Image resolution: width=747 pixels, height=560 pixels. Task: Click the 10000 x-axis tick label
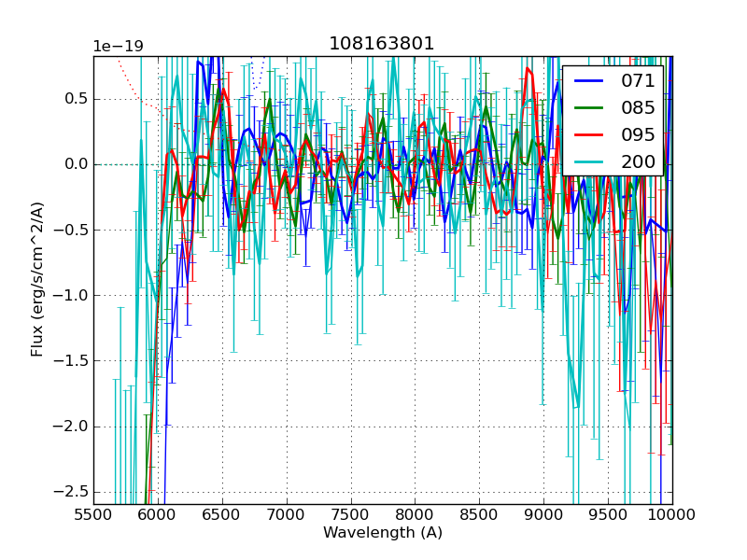[671, 515]
